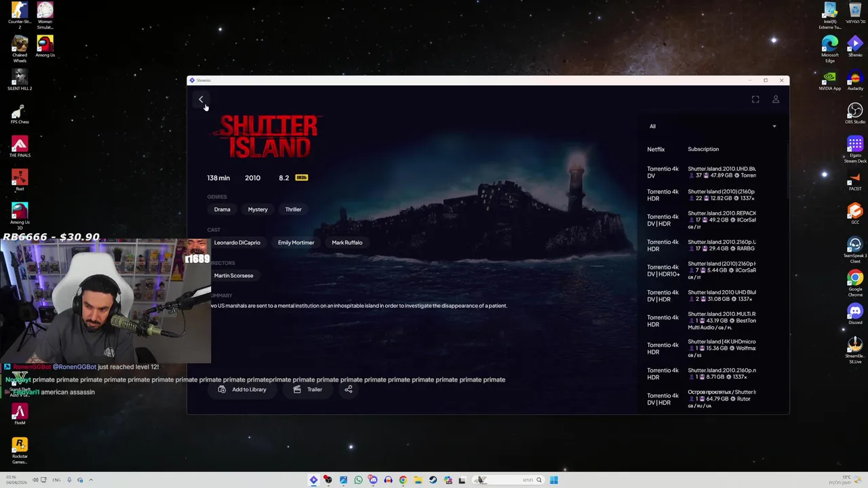Open Google Chrome desktop shortcut
Image resolution: width=868 pixels, height=488 pixels.
click(855, 283)
